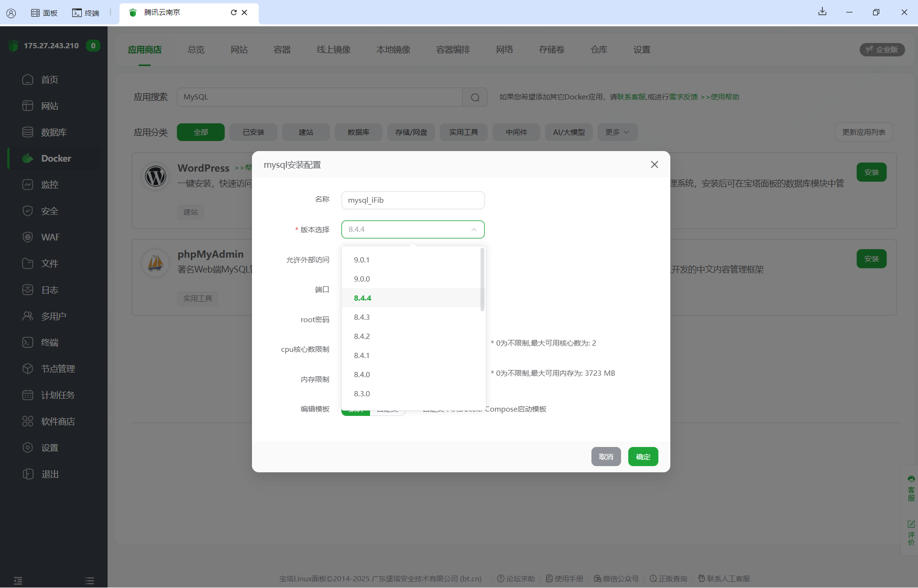Click the search magnifier icon
The image size is (918, 588).
coord(475,97)
